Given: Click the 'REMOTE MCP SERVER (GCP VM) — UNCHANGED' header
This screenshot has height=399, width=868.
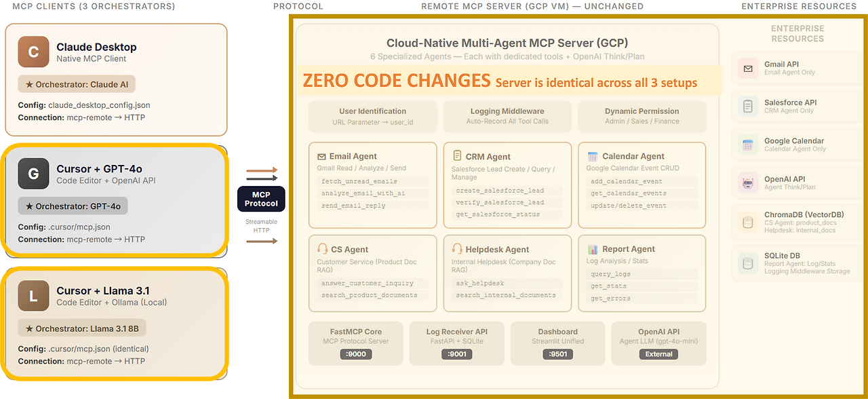Looking at the screenshot, I should (532, 6).
